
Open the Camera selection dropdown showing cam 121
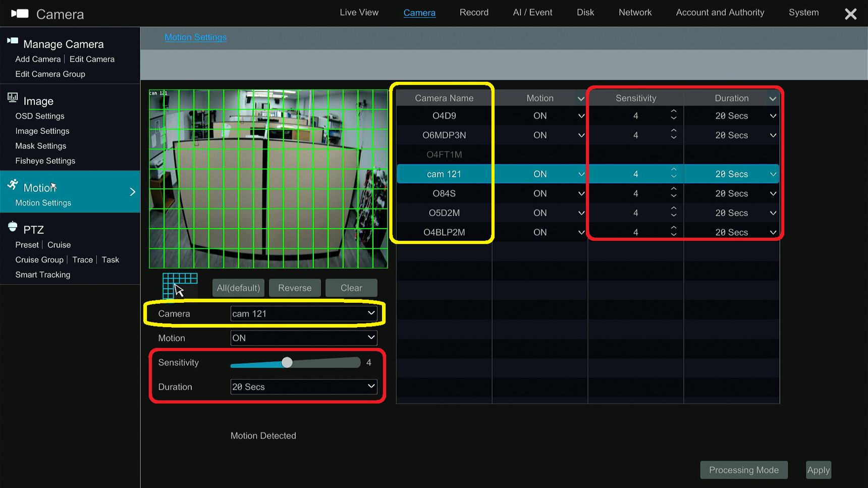[303, 313]
